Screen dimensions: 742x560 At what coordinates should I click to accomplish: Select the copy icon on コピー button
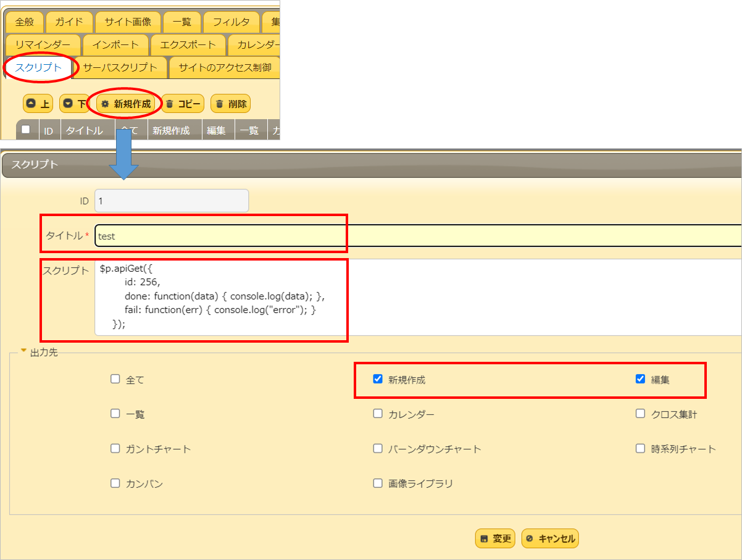click(x=169, y=103)
